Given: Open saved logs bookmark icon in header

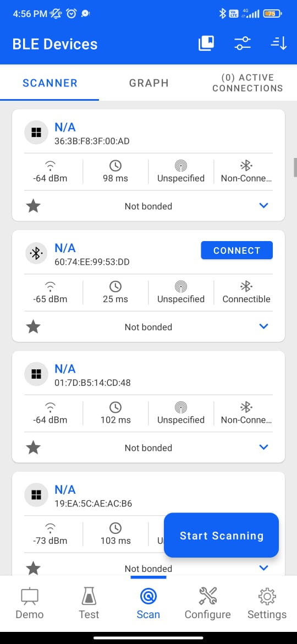Looking at the screenshot, I should pyautogui.click(x=206, y=43).
